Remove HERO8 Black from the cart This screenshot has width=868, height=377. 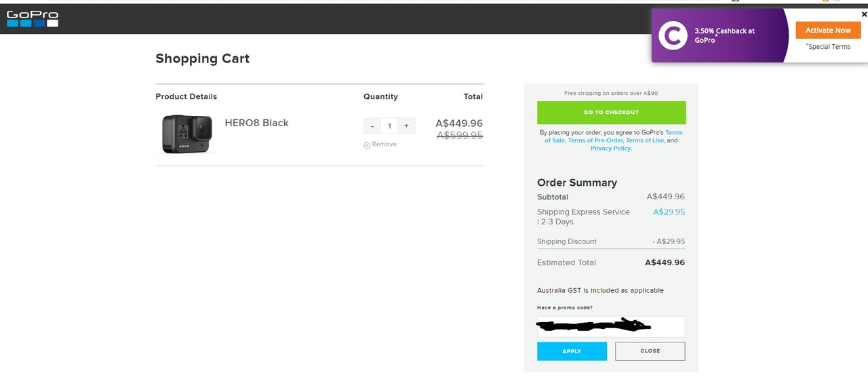pyautogui.click(x=380, y=144)
